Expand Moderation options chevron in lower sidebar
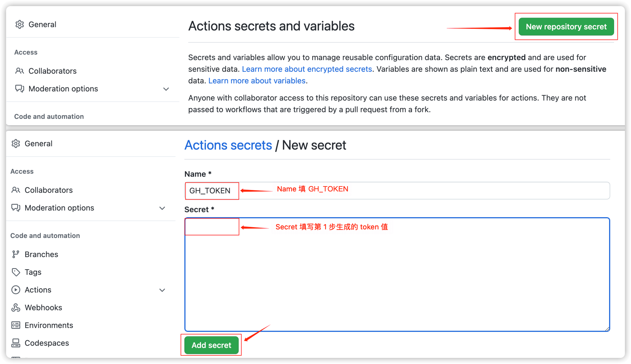The width and height of the screenshot is (631, 364). (x=162, y=208)
